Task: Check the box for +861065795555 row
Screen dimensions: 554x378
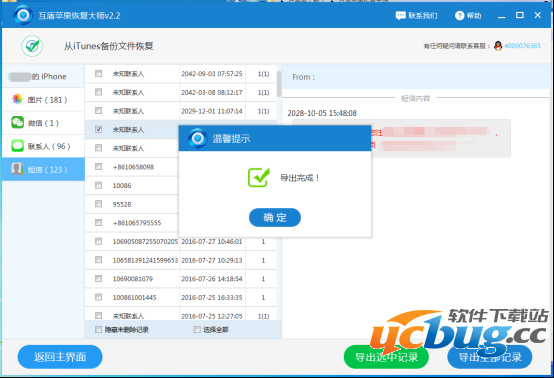Action: click(99, 223)
